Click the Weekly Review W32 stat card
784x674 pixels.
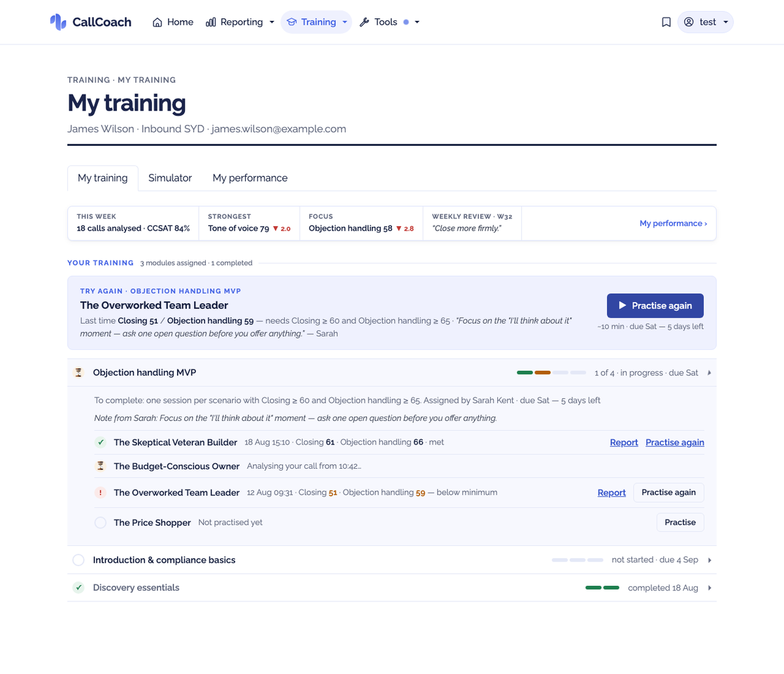(x=472, y=223)
